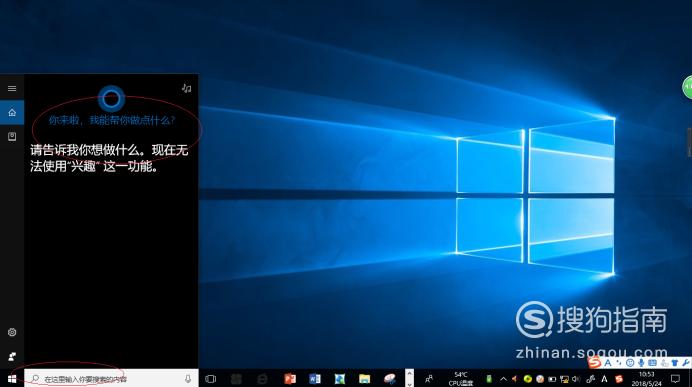Open the Windows Start menu
692x387 pixels.
pos(12,379)
